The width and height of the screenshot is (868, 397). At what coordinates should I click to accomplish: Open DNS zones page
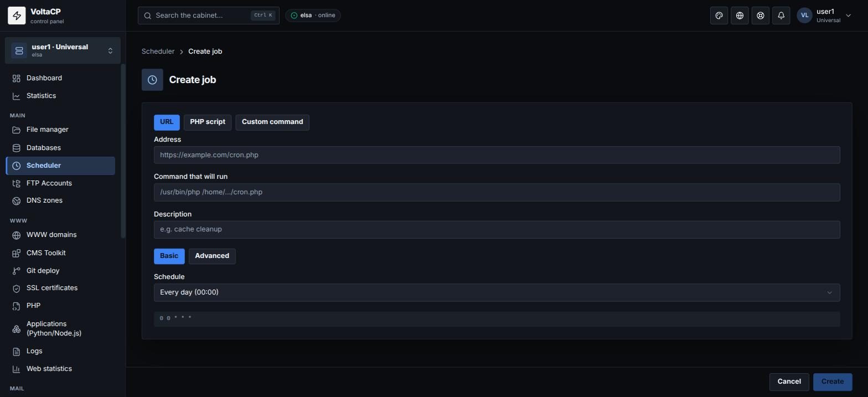[x=60, y=200]
